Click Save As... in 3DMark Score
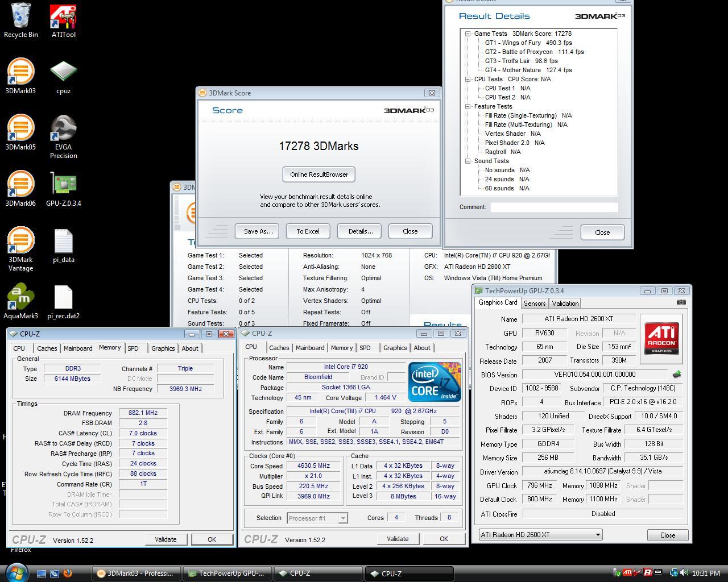This screenshot has width=728, height=582. coord(257,231)
